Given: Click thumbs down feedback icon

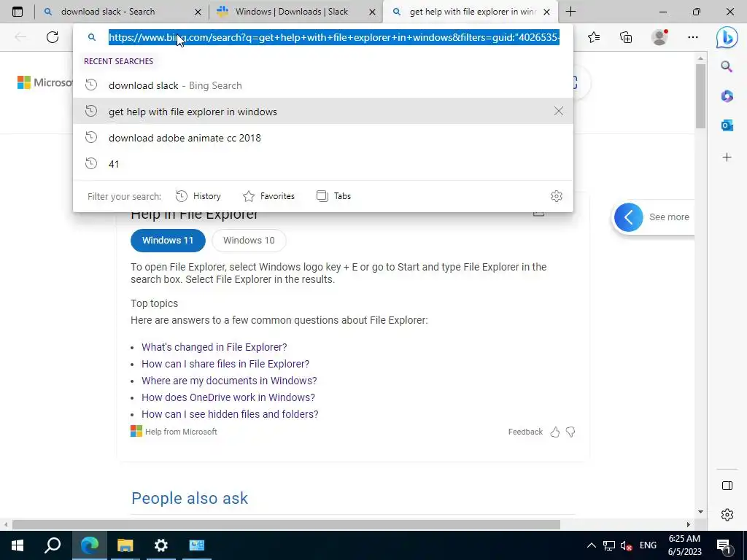Looking at the screenshot, I should pyautogui.click(x=570, y=432).
